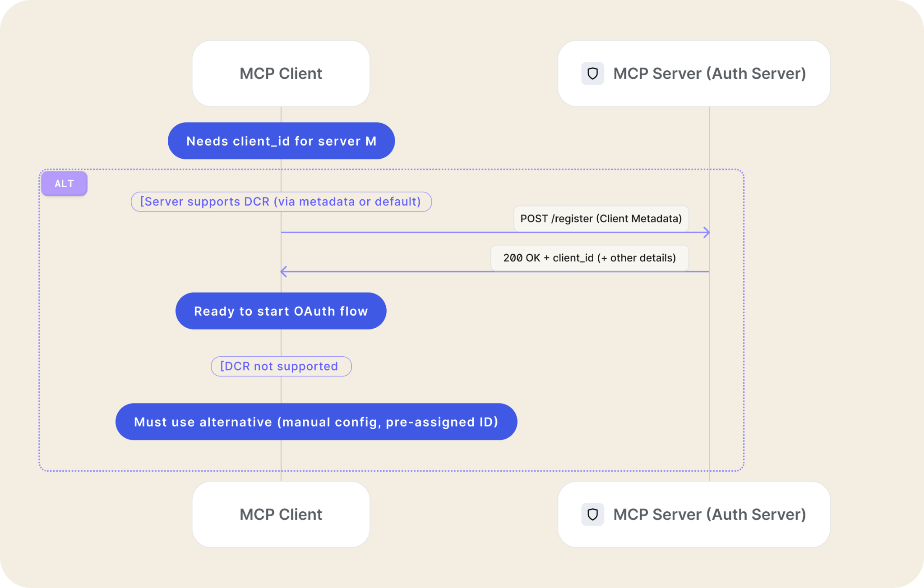Click the POST /register arrowhead pointing right
Viewport: 924px width, 588px height.
707,233
